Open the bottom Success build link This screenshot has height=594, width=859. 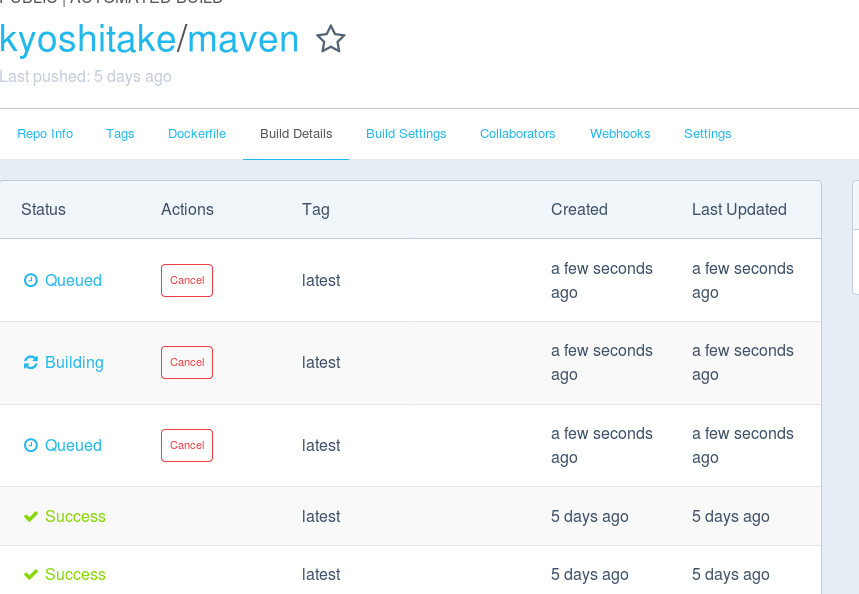pos(75,574)
